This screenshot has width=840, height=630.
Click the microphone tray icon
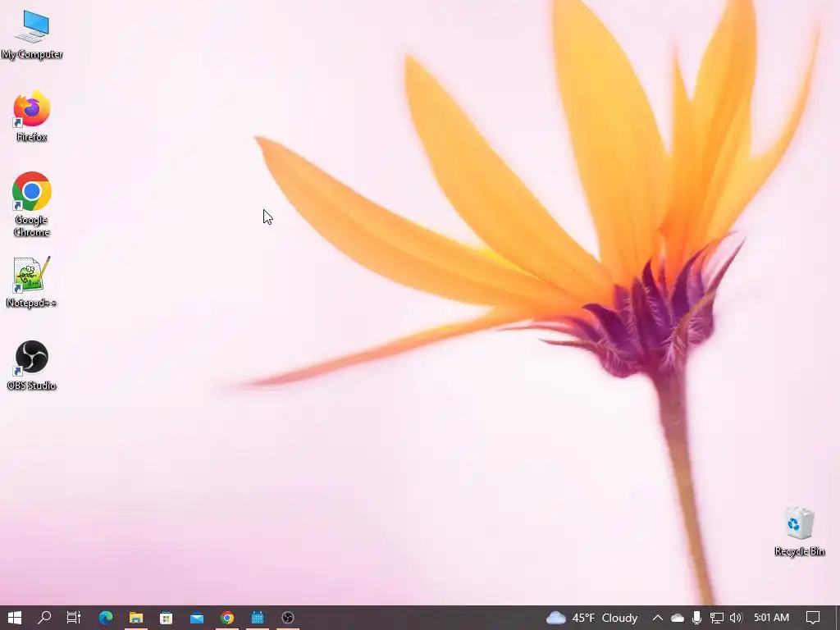coord(696,618)
